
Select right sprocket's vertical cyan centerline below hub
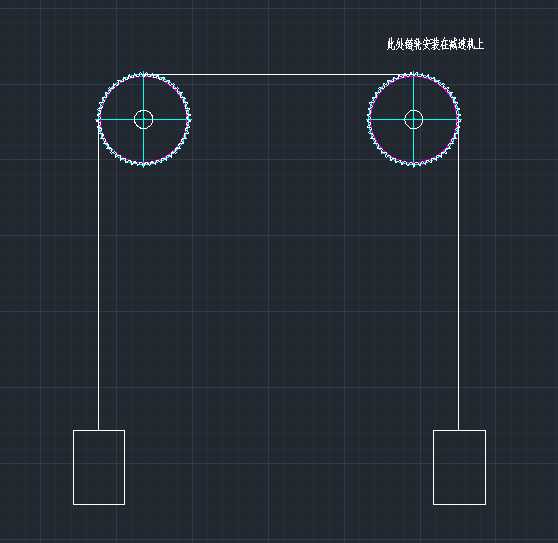click(414, 146)
